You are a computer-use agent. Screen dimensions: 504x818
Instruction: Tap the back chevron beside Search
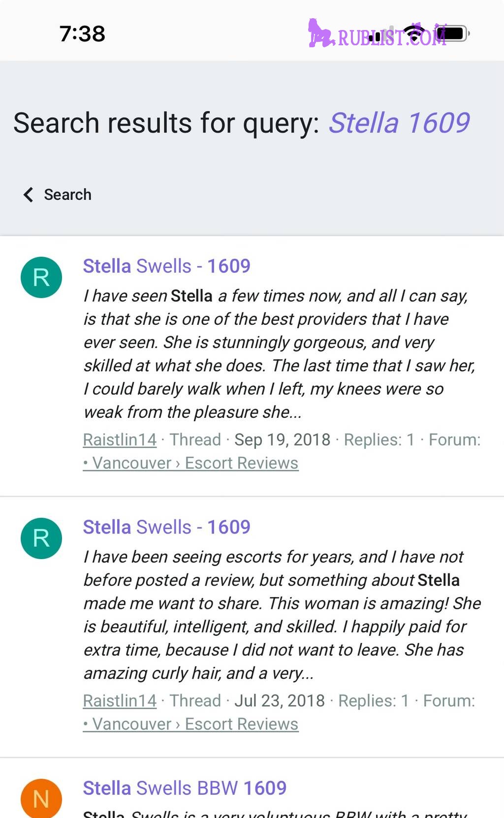(x=28, y=194)
